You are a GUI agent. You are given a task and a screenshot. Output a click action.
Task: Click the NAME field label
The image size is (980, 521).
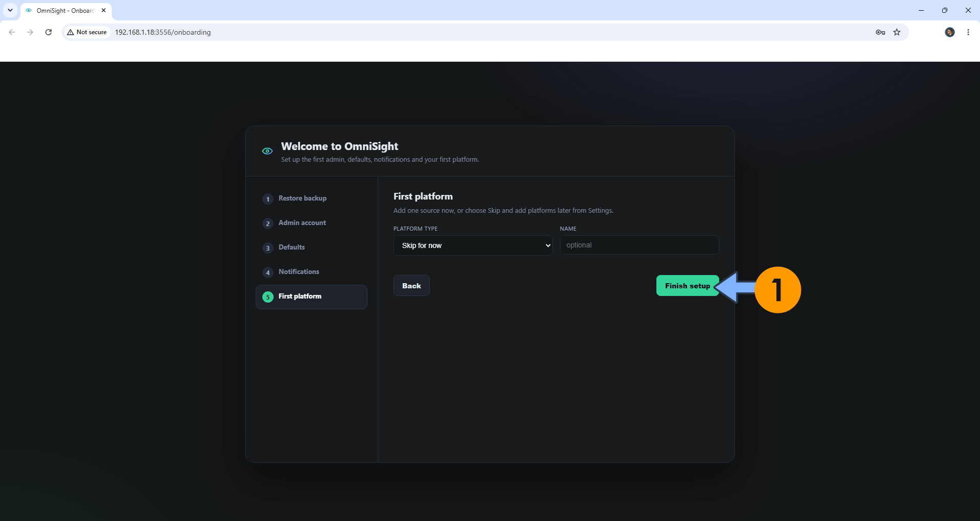click(x=568, y=229)
